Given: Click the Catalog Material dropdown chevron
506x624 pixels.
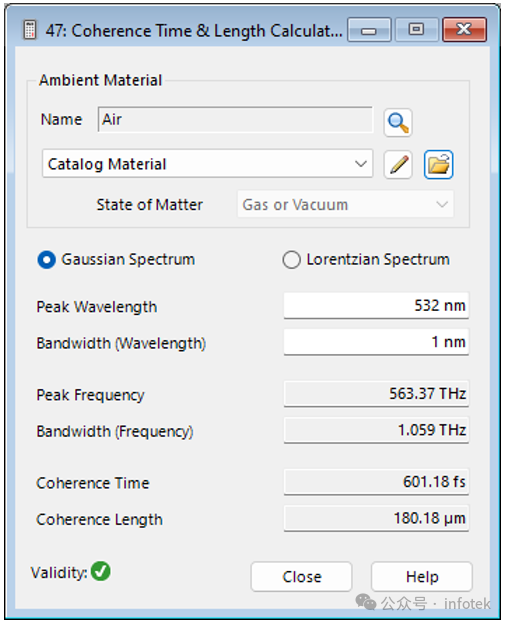Looking at the screenshot, I should (361, 164).
